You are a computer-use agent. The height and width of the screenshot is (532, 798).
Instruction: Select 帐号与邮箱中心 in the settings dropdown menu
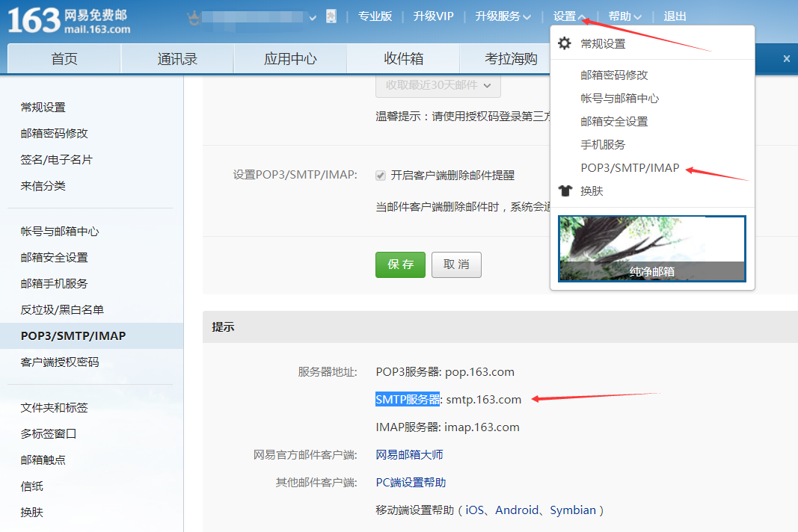click(620, 98)
